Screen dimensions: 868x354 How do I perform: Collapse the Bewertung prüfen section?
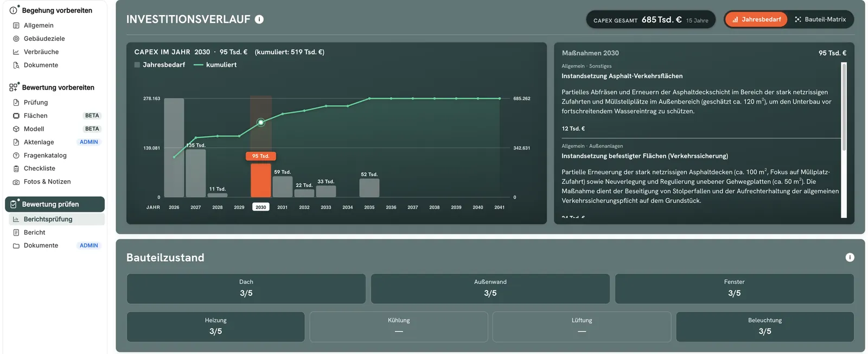point(55,204)
